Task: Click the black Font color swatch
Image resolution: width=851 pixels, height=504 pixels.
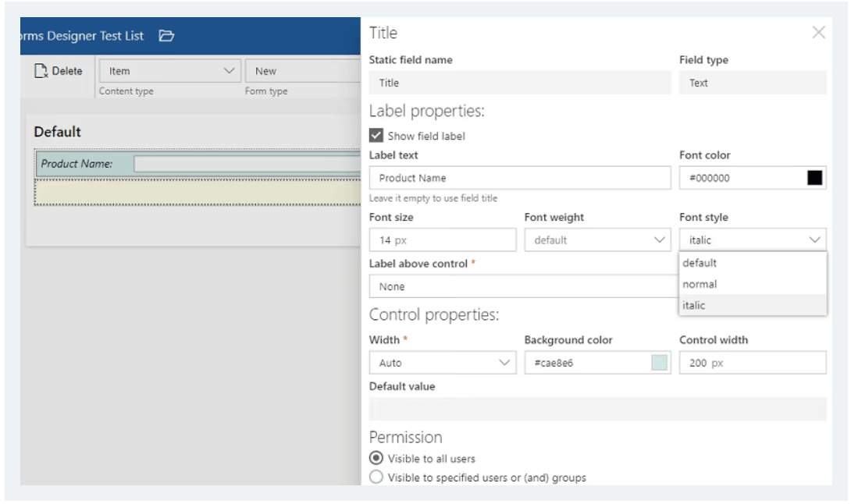Action: pyautogui.click(x=815, y=179)
